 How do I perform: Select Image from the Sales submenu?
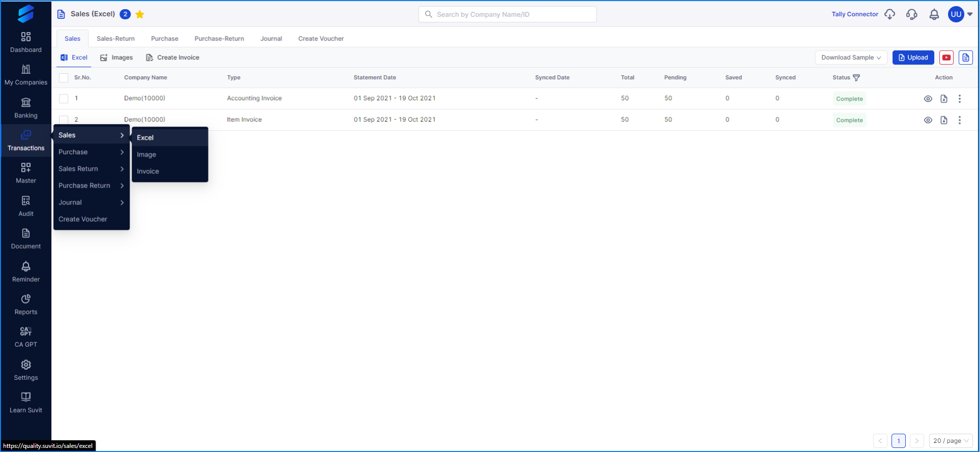click(x=146, y=155)
